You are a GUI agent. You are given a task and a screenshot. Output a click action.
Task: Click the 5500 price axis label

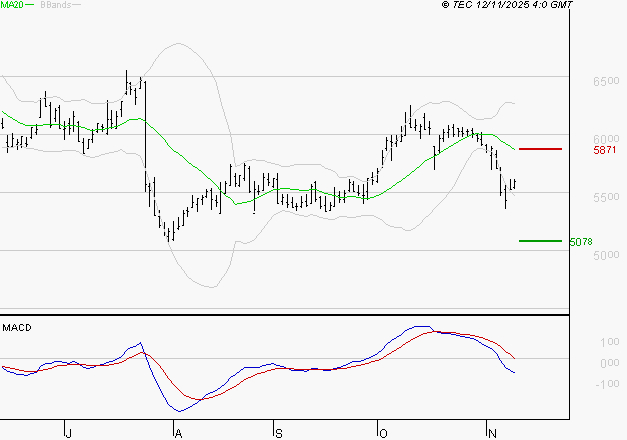click(x=606, y=197)
